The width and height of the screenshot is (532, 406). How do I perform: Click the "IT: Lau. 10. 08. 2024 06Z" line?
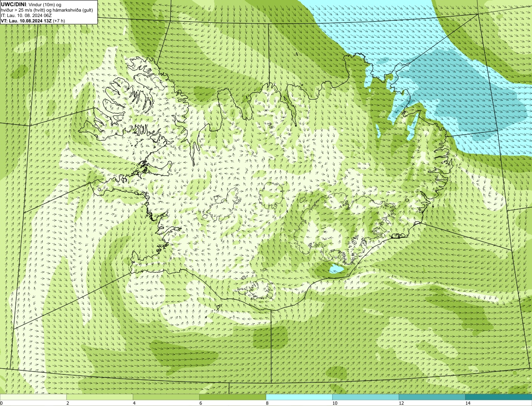tap(26, 15)
